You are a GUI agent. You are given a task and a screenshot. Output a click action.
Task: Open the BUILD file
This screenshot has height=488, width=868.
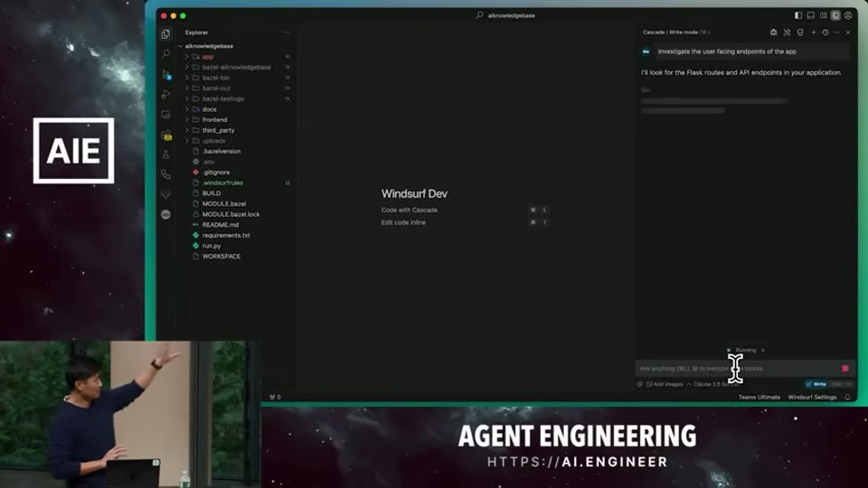(x=212, y=193)
